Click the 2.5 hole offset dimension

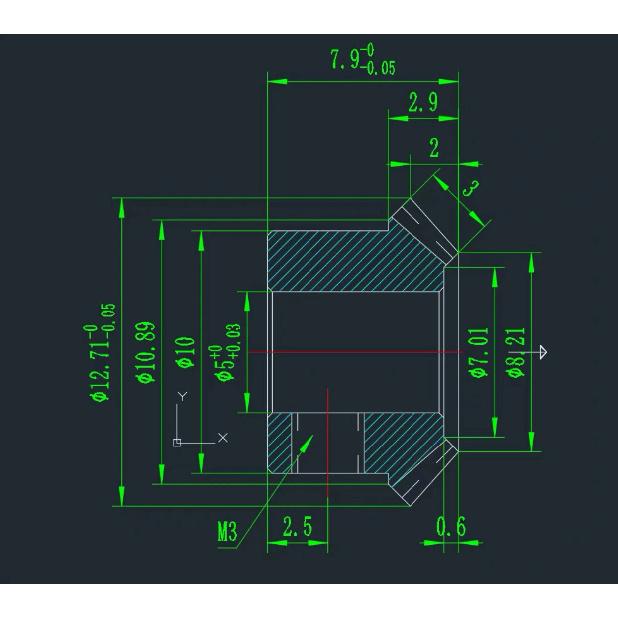(x=298, y=526)
